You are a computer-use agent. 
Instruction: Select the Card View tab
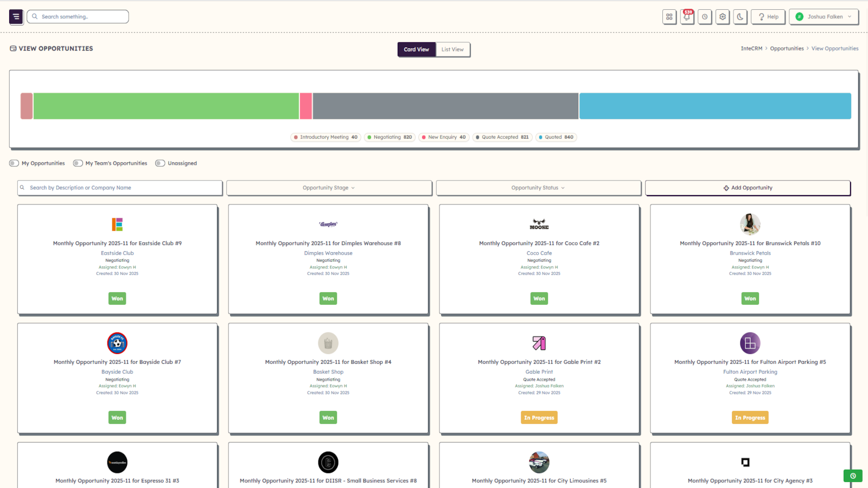pyautogui.click(x=416, y=49)
